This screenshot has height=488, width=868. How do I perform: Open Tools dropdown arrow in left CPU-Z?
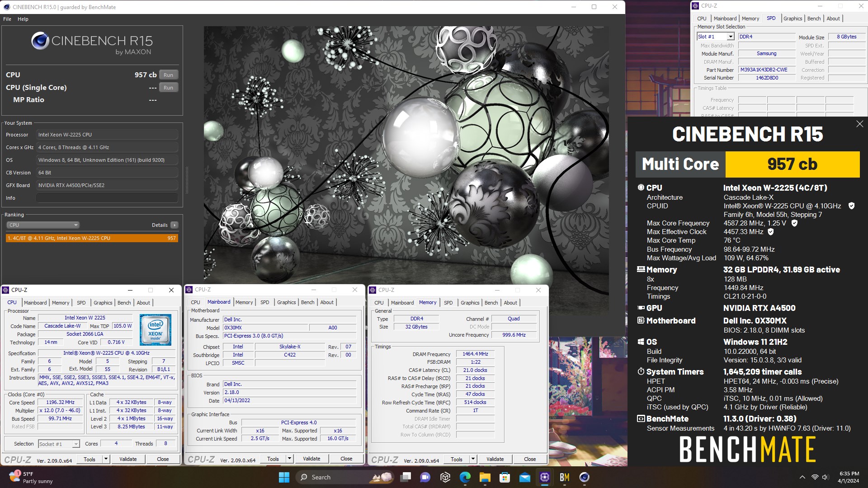point(106,459)
